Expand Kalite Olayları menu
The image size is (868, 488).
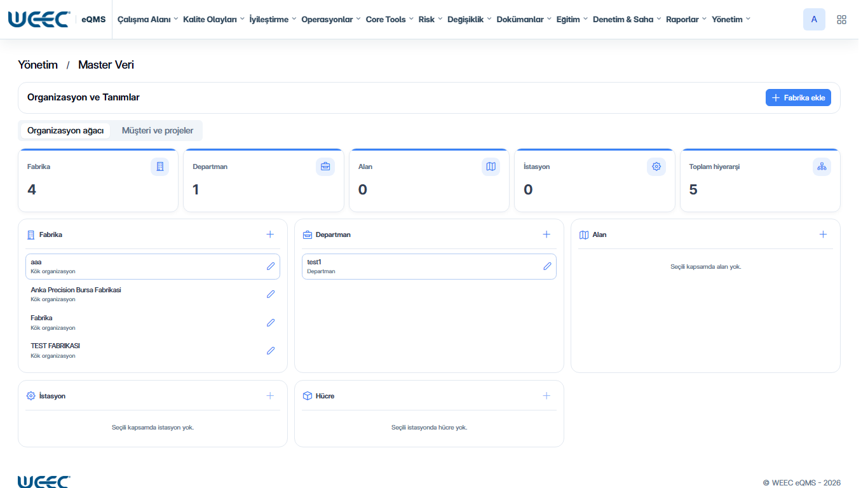(214, 19)
